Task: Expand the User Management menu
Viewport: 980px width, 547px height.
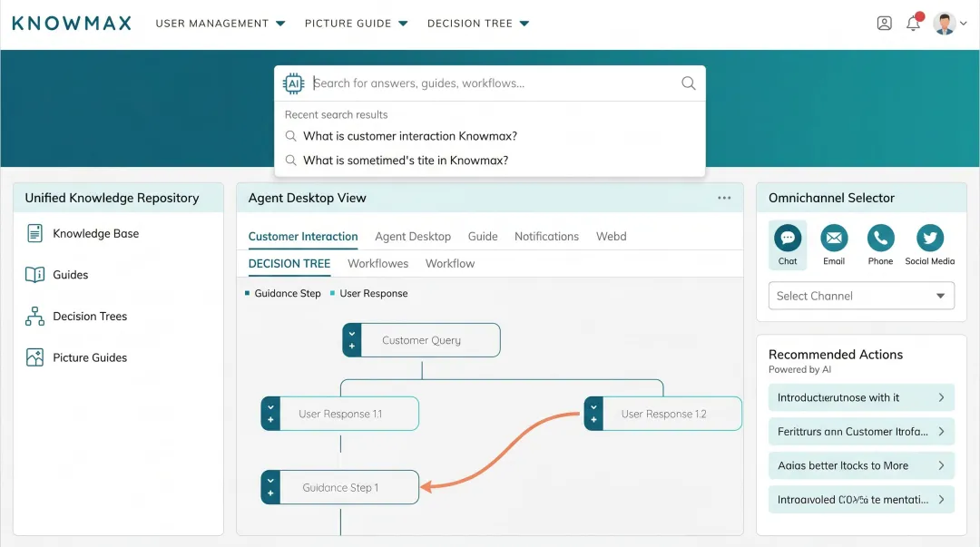Action: coord(220,23)
